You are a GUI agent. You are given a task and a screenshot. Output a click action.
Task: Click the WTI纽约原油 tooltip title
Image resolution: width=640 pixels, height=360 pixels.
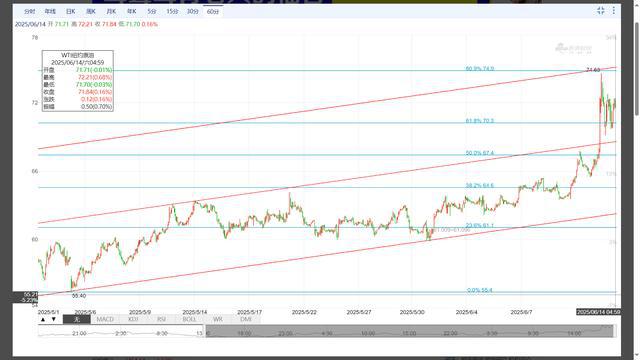(x=78, y=55)
